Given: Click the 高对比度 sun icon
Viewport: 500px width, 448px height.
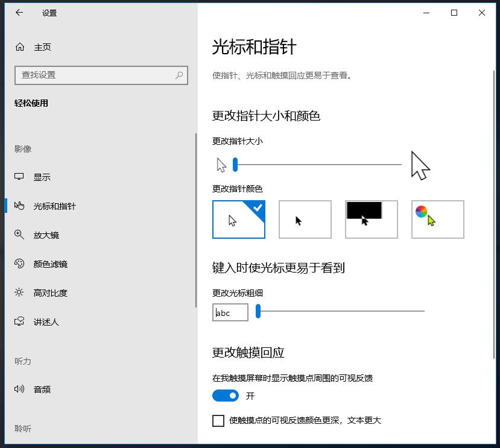Looking at the screenshot, I should (x=19, y=293).
